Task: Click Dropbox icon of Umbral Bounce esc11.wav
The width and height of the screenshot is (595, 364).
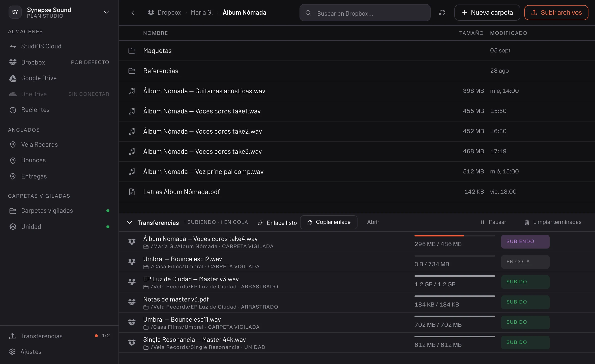Action: (x=132, y=322)
